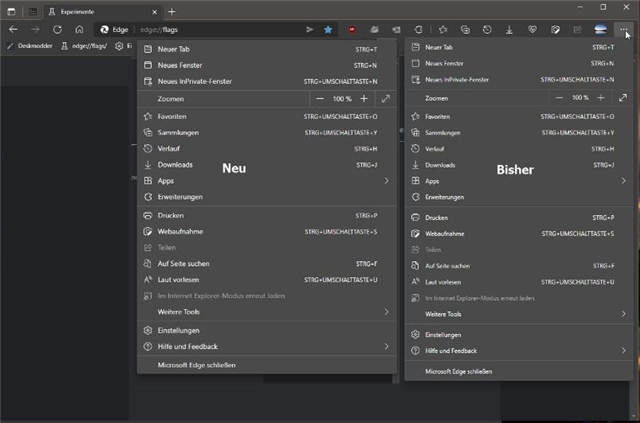The image size is (640, 423).
Task: Increase zoom with plus in "Bisher" menu
Action: tap(602, 98)
